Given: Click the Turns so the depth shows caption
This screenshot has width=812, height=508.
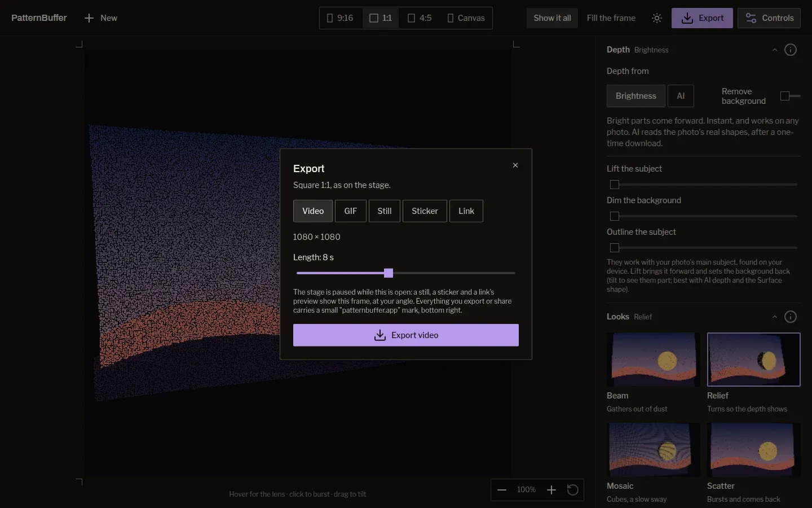Looking at the screenshot, I should click(747, 409).
